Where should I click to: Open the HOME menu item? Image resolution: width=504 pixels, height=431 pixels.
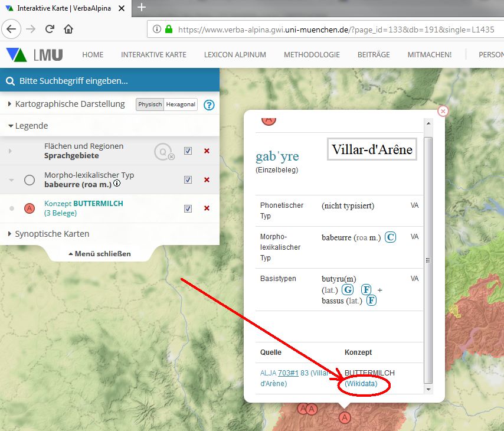tap(93, 55)
